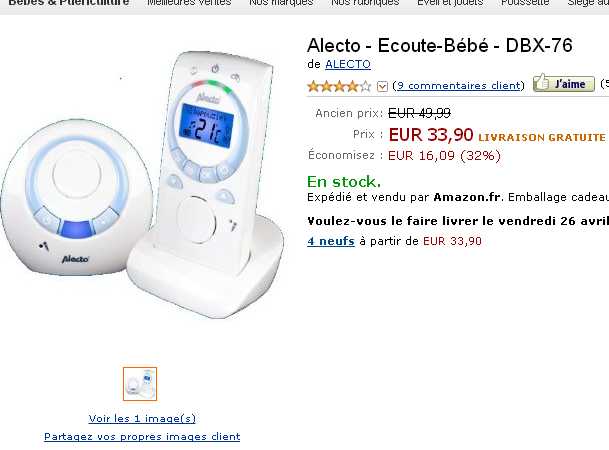Click the large baby monitor product image
The image size is (609, 450).
click(143, 184)
